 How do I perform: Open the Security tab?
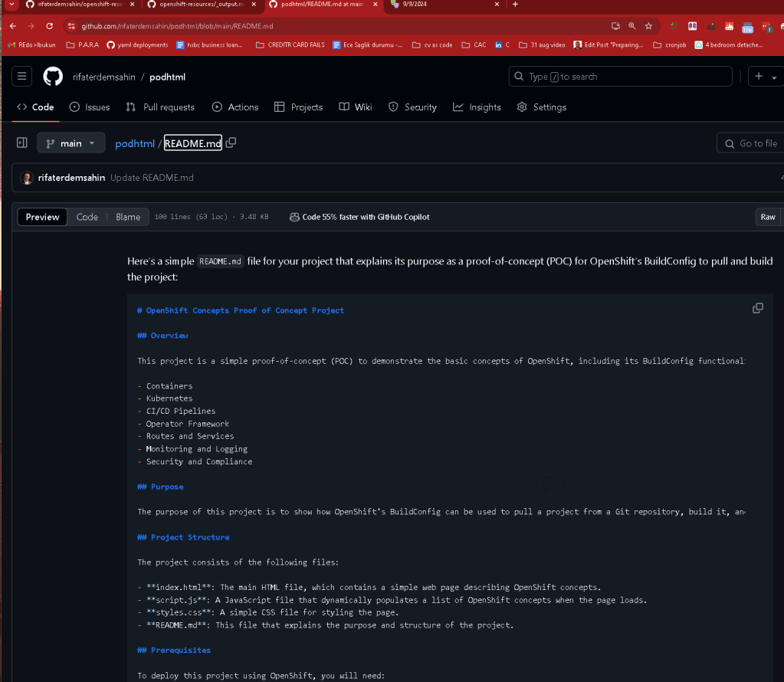[412, 107]
